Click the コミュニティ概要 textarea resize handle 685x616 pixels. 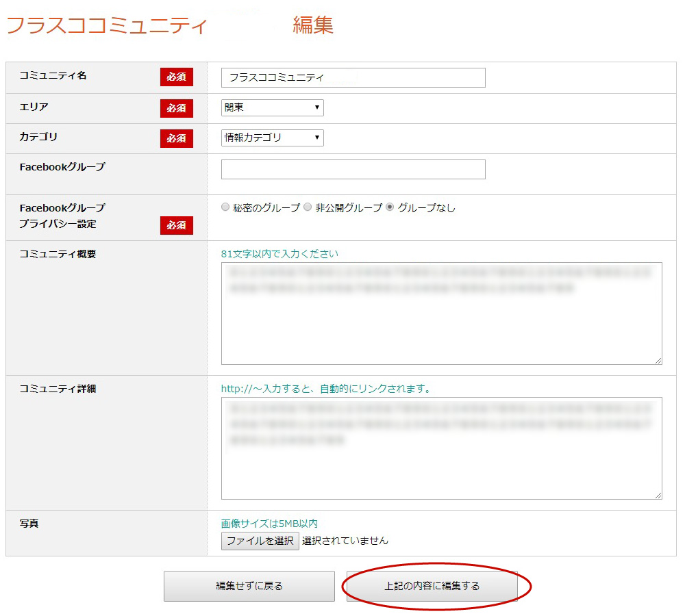(658, 361)
